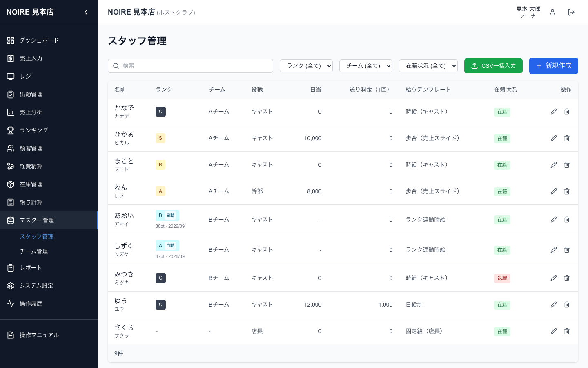Image resolution: width=588 pixels, height=368 pixels.
Task: Delete the さくら staff row
Action: 567,331
